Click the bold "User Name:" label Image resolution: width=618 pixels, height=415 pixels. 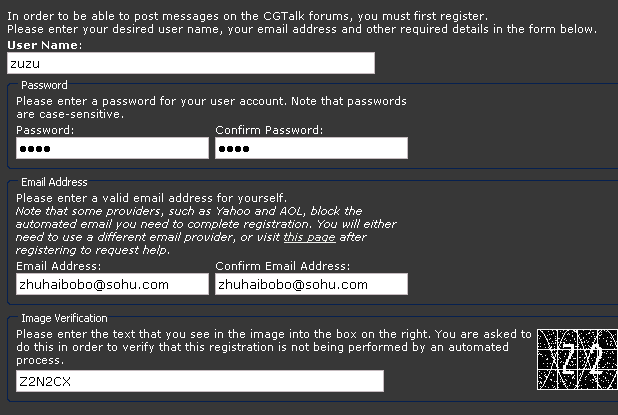click(45, 45)
